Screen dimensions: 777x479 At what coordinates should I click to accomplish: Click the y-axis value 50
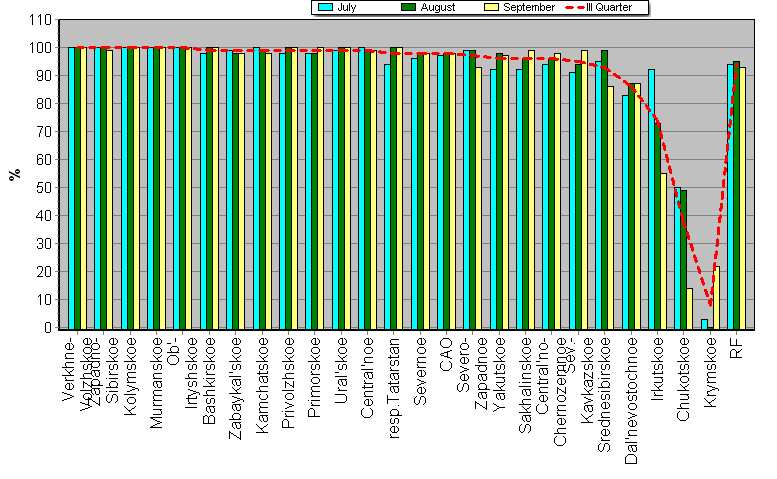tap(44, 188)
